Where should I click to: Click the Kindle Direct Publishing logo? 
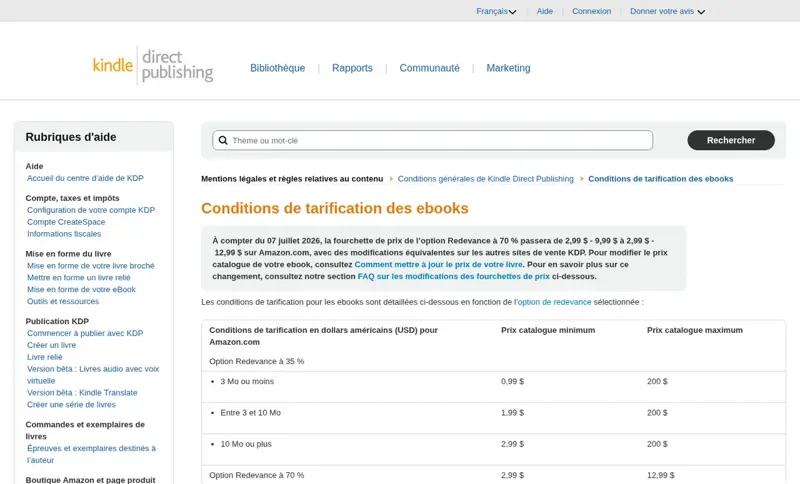click(153, 65)
